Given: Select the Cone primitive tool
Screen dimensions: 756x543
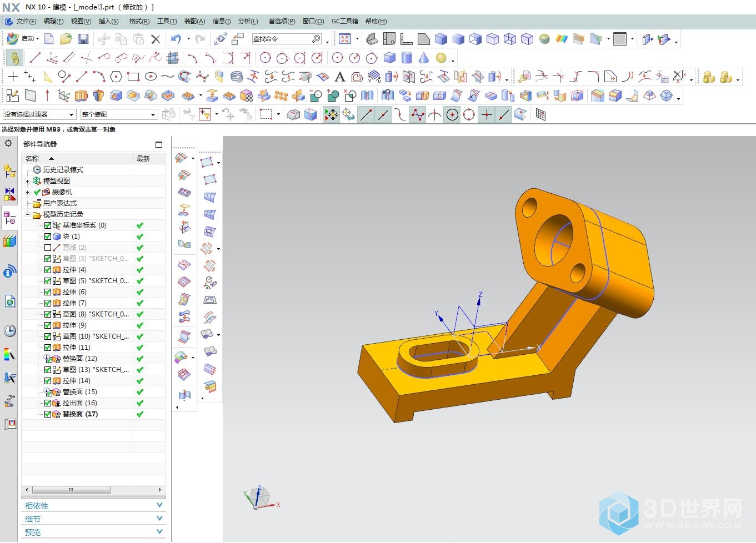Looking at the screenshot, I should click(x=424, y=58).
